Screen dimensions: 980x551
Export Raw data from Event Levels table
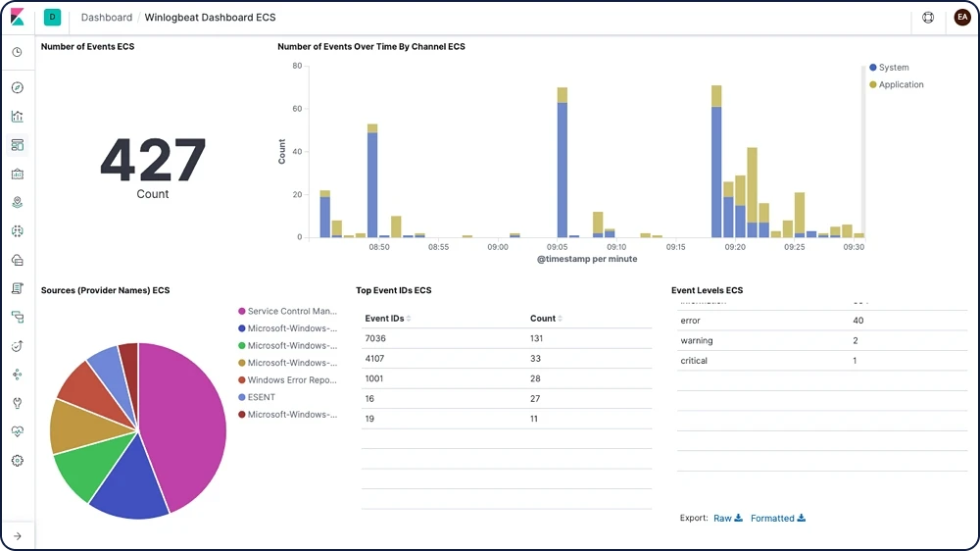727,518
